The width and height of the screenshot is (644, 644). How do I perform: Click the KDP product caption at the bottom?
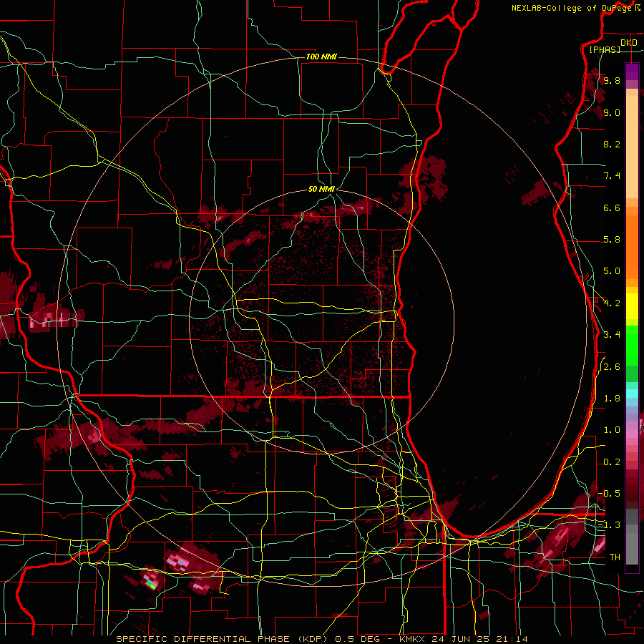[x=321, y=639]
